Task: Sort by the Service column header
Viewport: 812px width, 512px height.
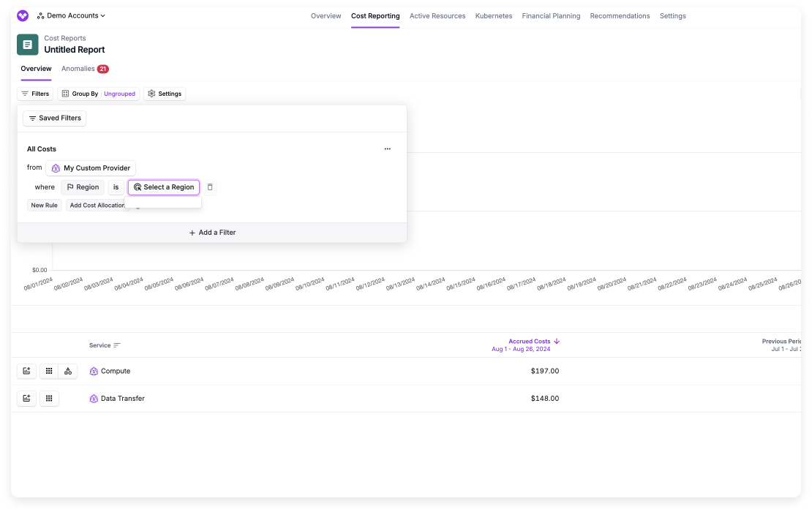Action: pos(105,345)
